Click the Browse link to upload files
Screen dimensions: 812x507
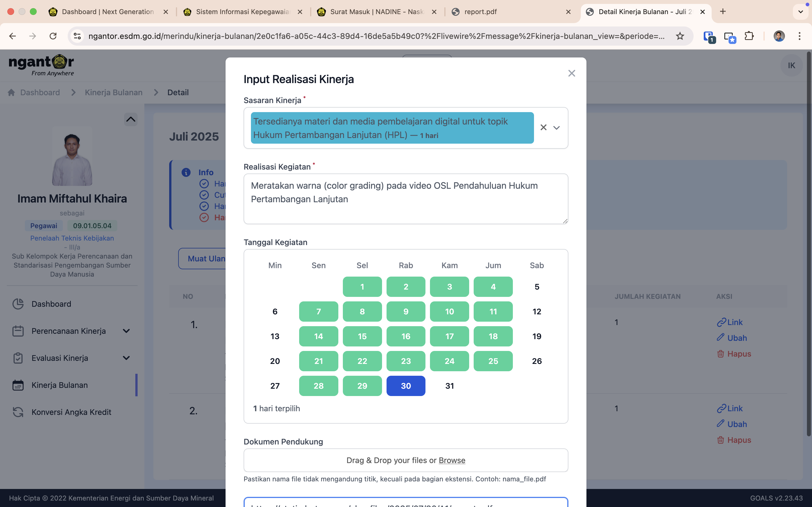tap(452, 460)
